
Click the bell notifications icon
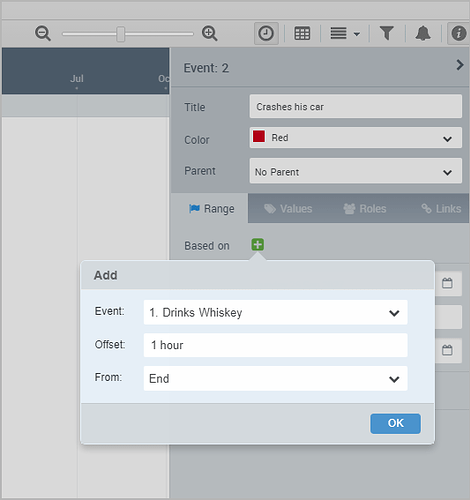tap(423, 33)
